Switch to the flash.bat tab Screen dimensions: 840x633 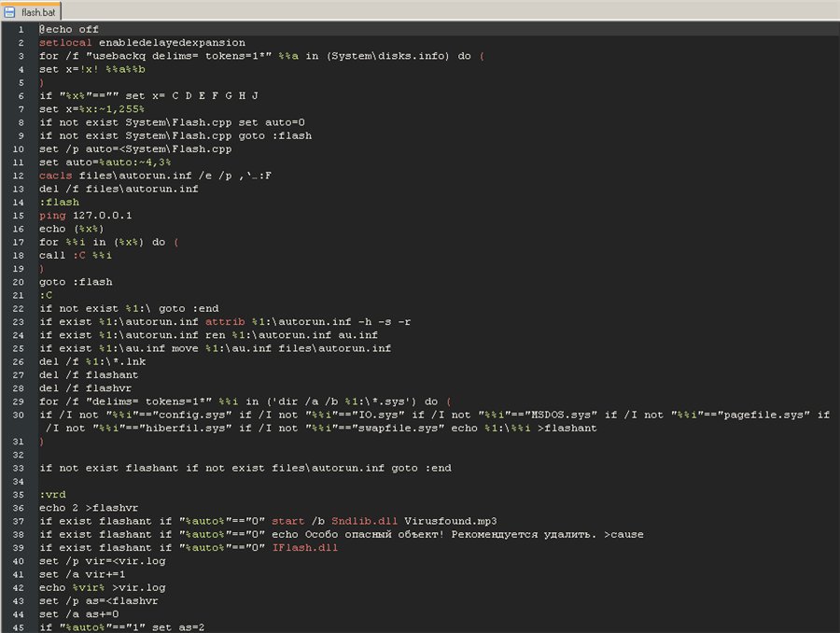click(31, 11)
